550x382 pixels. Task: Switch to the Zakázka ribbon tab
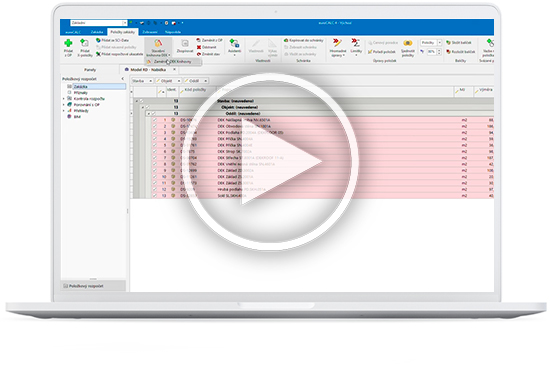click(x=97, y=32)
